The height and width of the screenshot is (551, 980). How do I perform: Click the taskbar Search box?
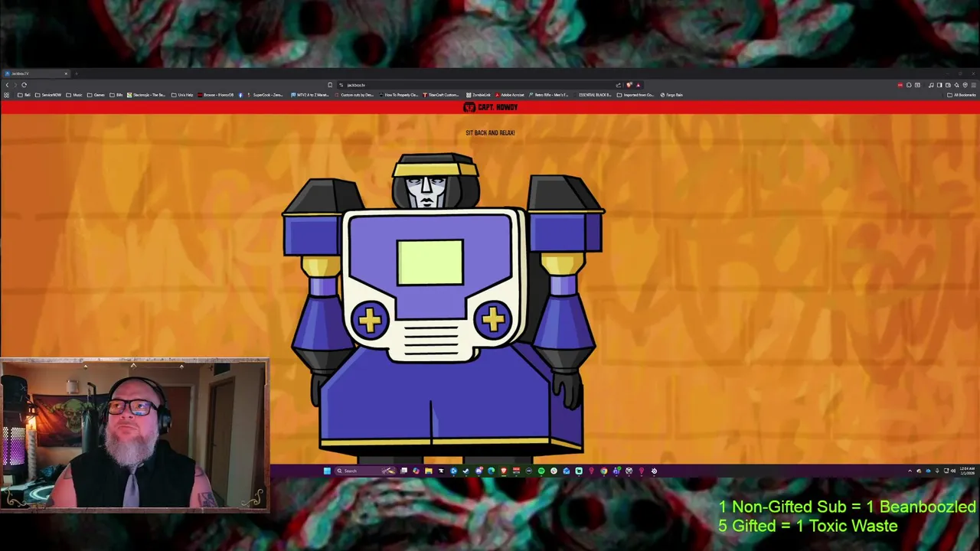[x=364, y=471]
